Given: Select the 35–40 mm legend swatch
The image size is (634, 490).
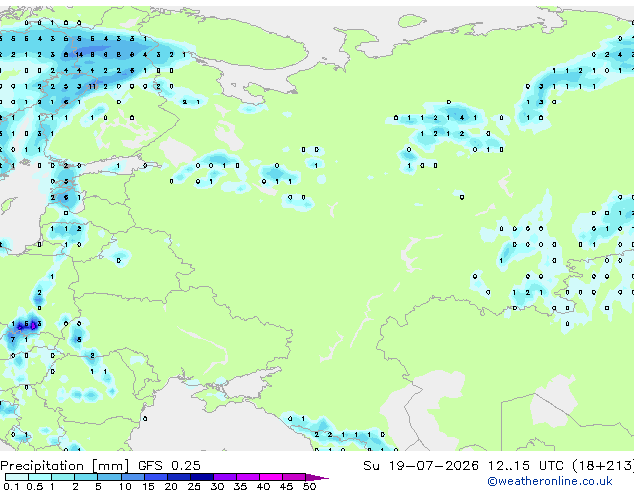Looking at the screenshot, I should [247, 477].
